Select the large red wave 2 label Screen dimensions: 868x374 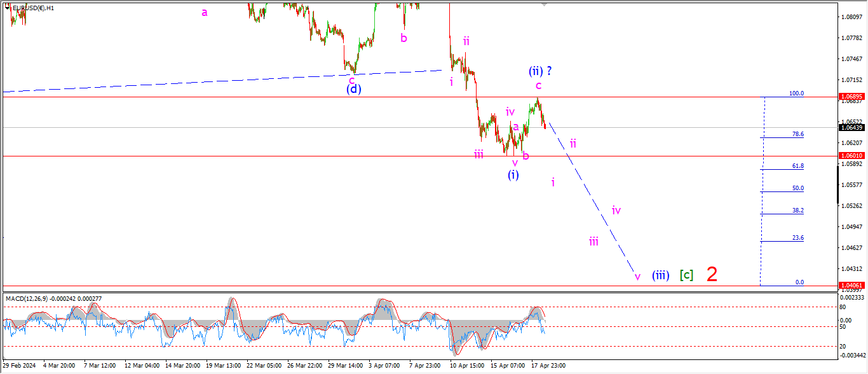pos(712,274)
